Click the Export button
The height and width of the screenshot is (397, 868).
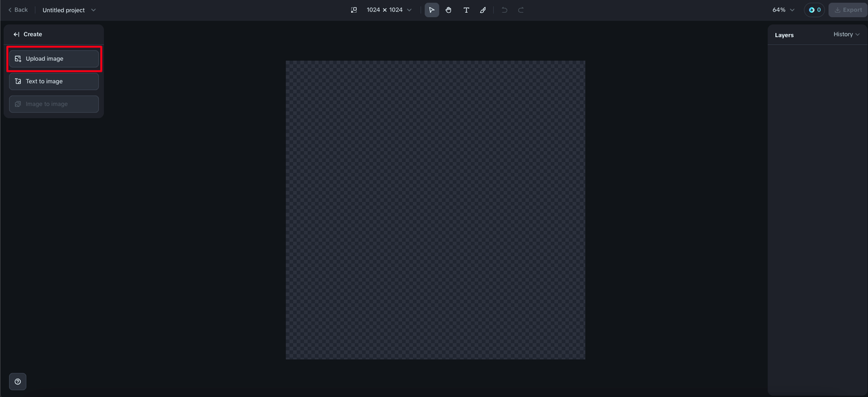[x=848, y=10]
